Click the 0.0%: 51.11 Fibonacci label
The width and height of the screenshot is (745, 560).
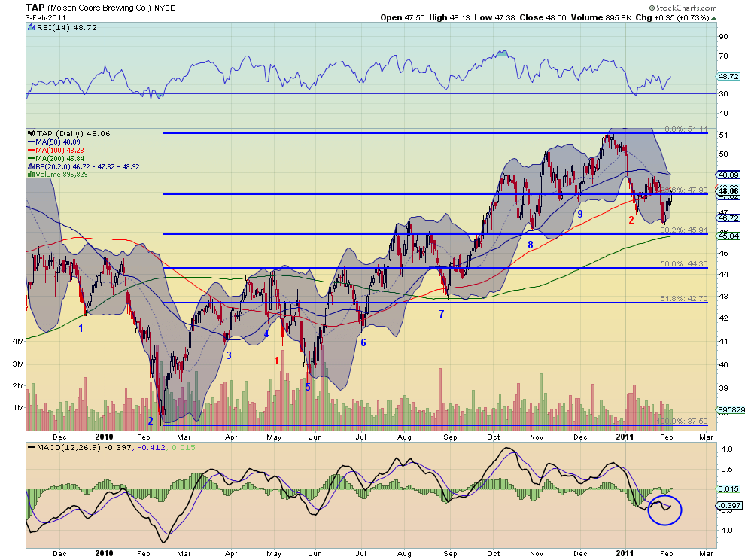coord(686,129)
